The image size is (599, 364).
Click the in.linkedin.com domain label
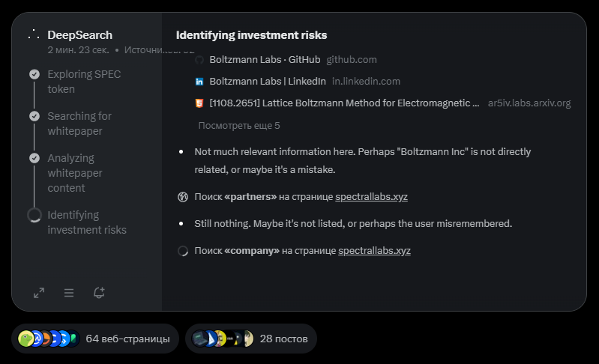pos(366,82)
